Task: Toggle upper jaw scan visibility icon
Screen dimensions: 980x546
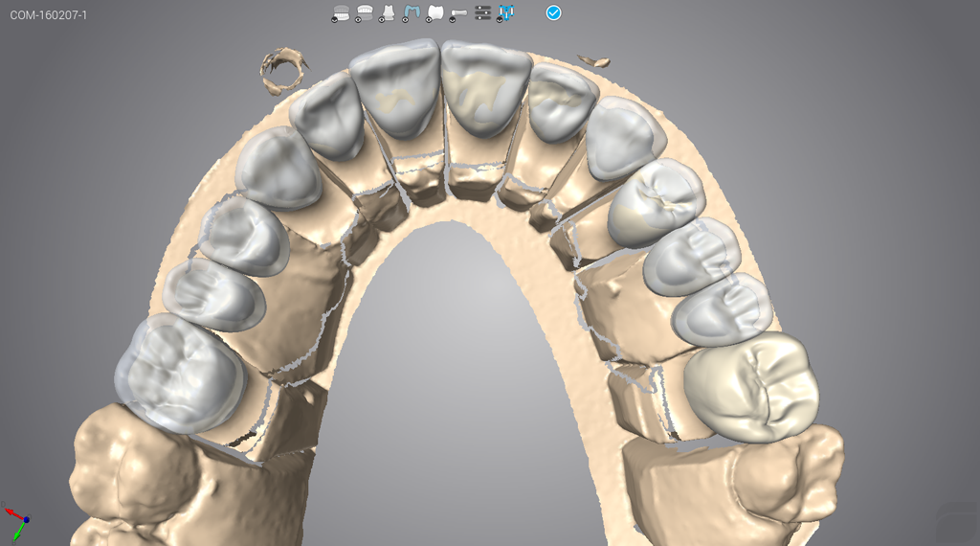Action: 365,12
